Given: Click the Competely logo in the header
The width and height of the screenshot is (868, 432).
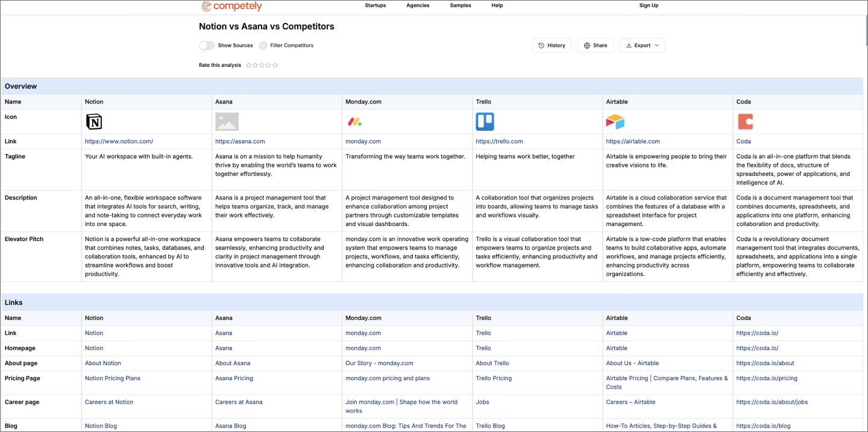Looking at the screenshot, I should pyautogui.click(x=231, y=5).
